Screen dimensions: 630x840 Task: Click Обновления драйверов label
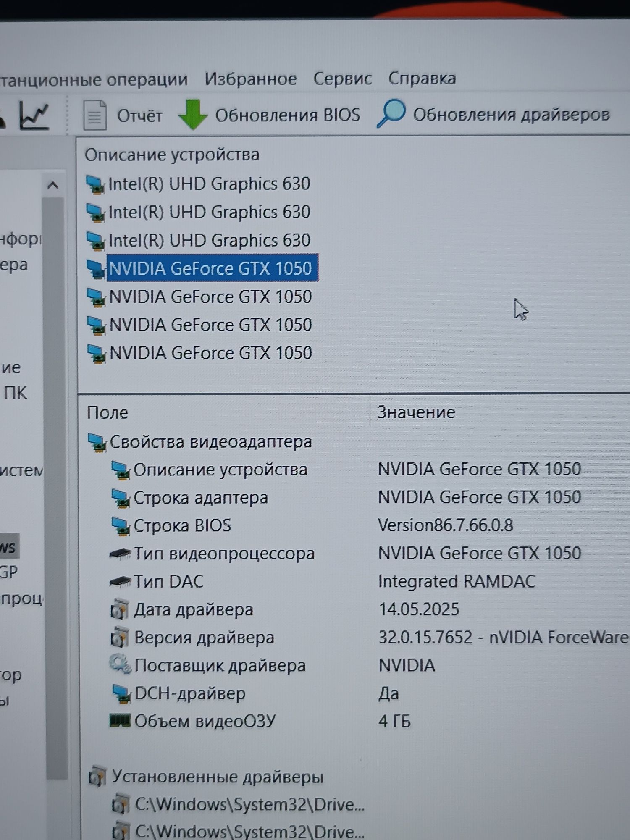click(x=511, y=114)
